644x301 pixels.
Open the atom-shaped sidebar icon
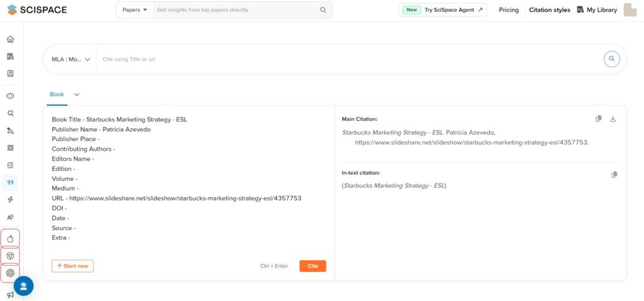[10, 148]
